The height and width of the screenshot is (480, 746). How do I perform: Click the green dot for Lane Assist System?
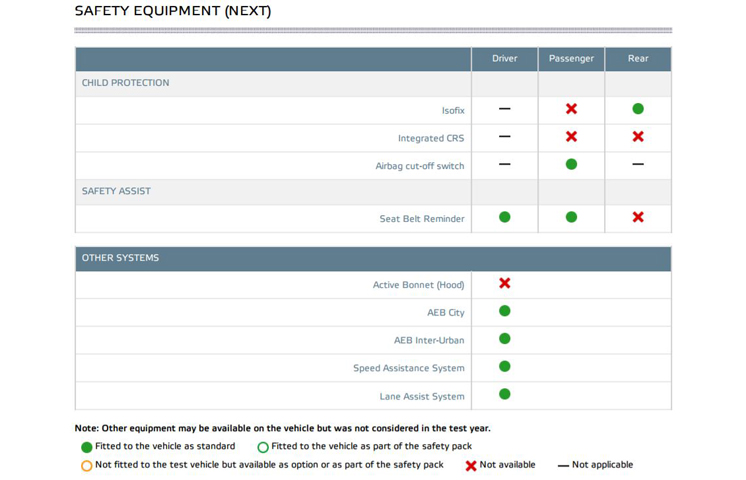click(505, 395)
